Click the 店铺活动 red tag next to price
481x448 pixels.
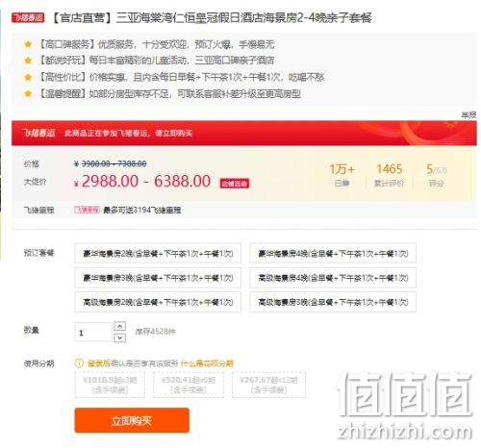[x=235, y=184]
